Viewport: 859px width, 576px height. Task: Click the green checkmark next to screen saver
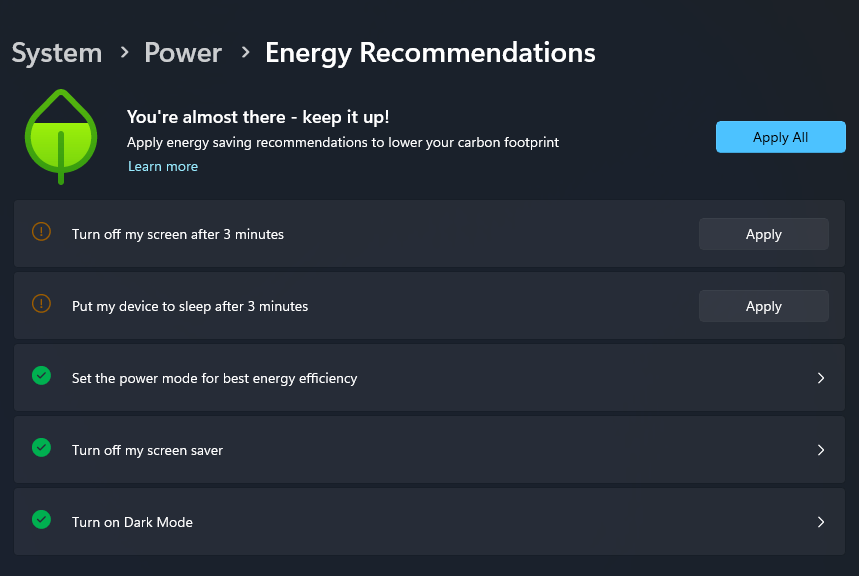[x=41, y=448]
